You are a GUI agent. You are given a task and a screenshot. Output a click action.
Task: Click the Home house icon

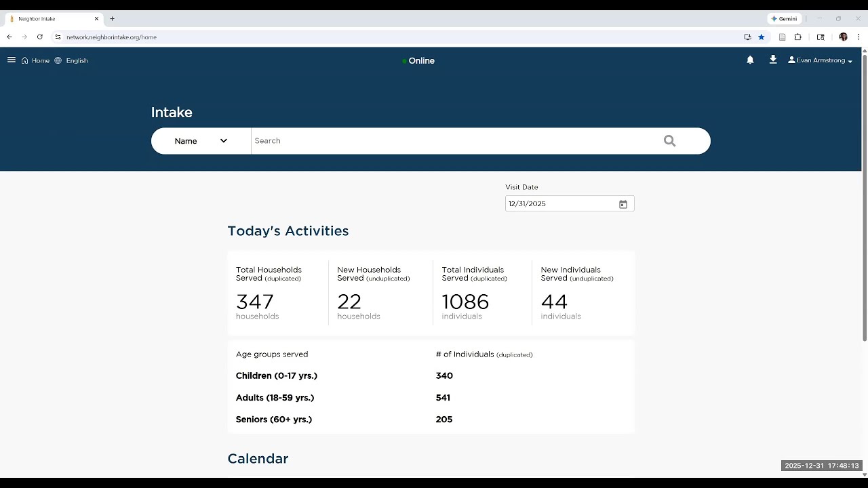point(25,60)
